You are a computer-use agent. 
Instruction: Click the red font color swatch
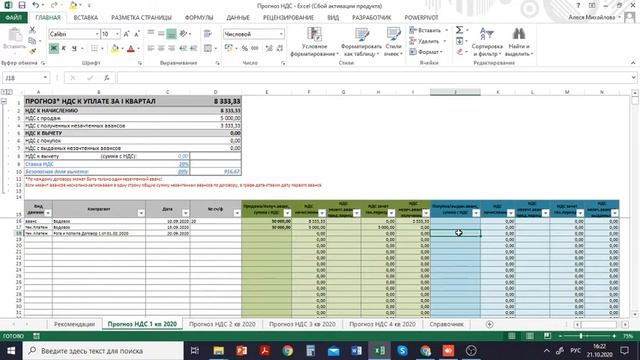pyautogui.click(x=131, y=49)
